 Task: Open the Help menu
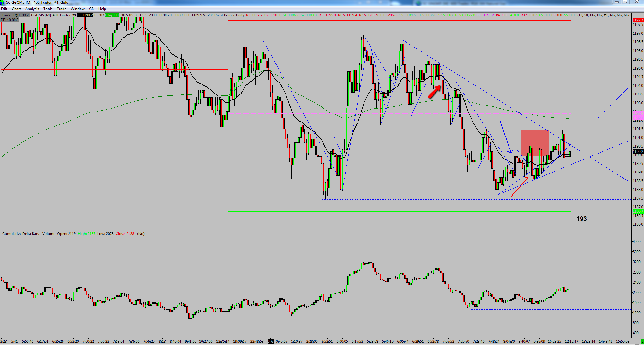[102, 9]
